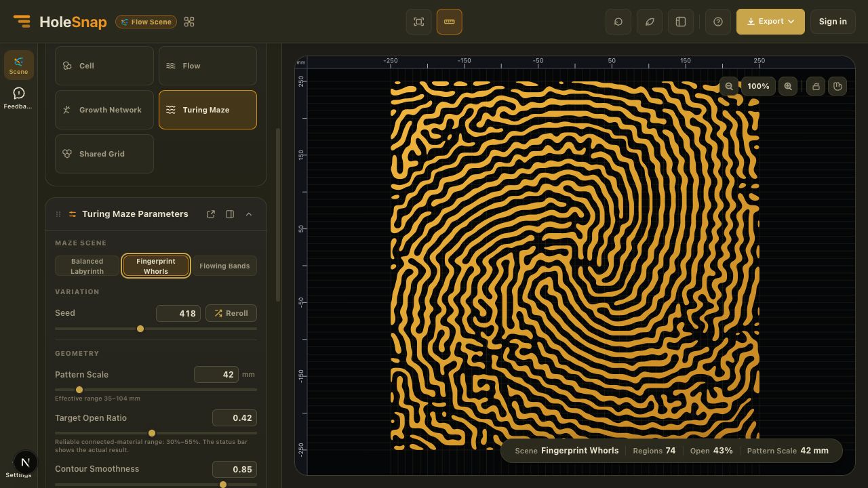The width and height of the screenshot is (868, 488).
Task: Click the left panel scrollbar
Action: coord(277,215)
